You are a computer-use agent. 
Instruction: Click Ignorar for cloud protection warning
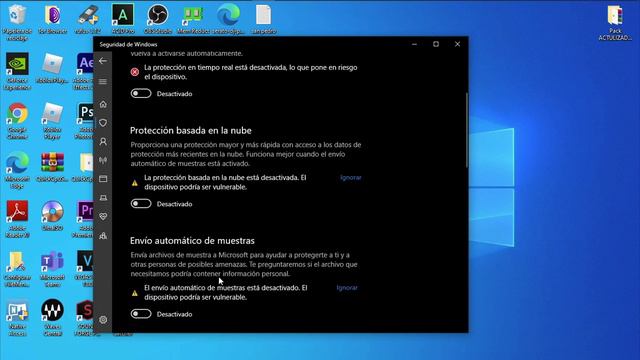(x=351, y=178)
